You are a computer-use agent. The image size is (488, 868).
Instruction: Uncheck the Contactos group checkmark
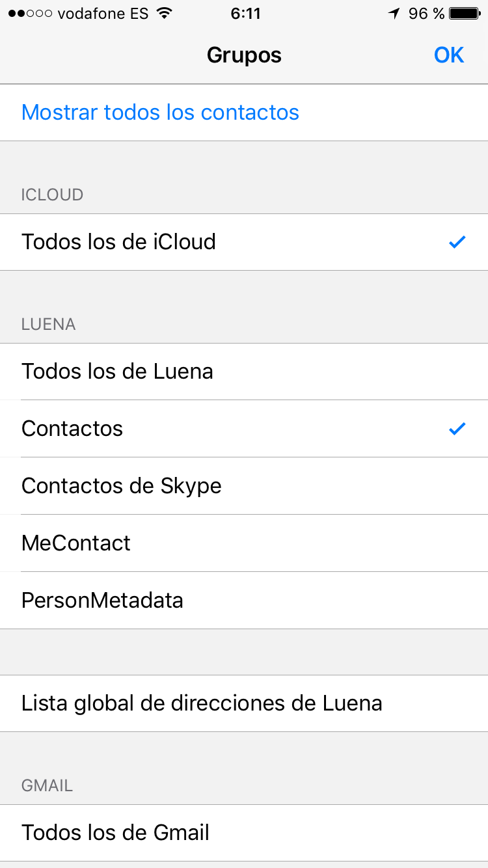tap(72, 429)
